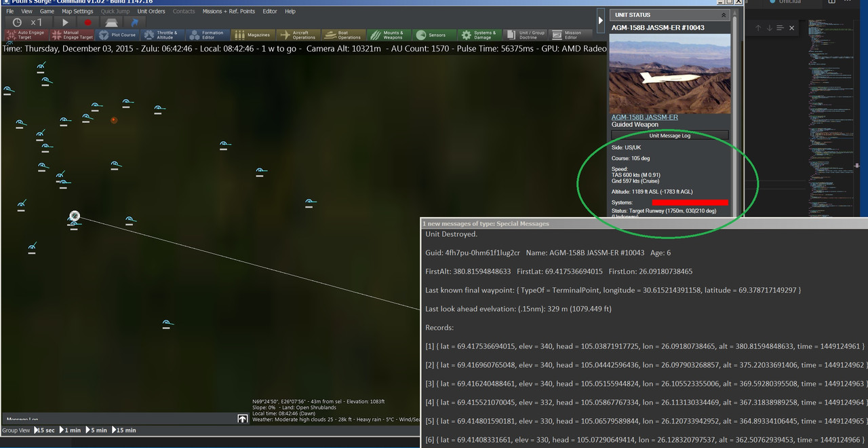The width and height of the screenshot is (868, 448).
Task: Open the Help menu
Action: tap(290, 12)
